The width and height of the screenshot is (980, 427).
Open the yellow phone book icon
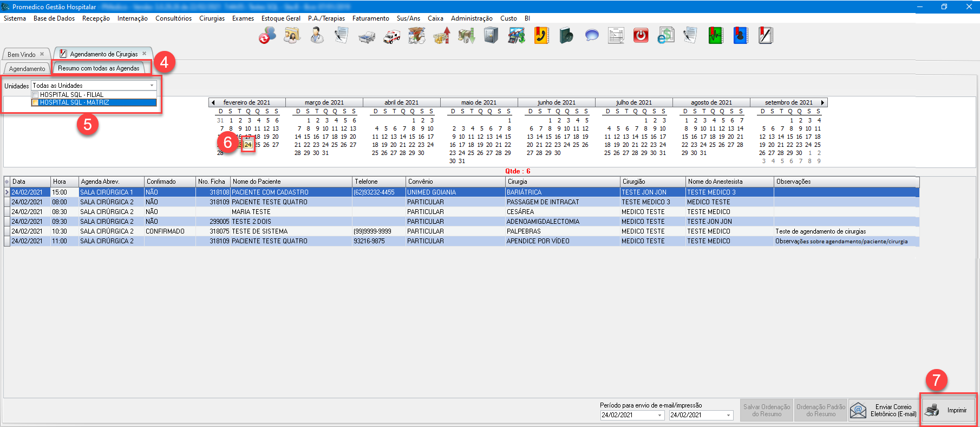(x=541, y=36)
